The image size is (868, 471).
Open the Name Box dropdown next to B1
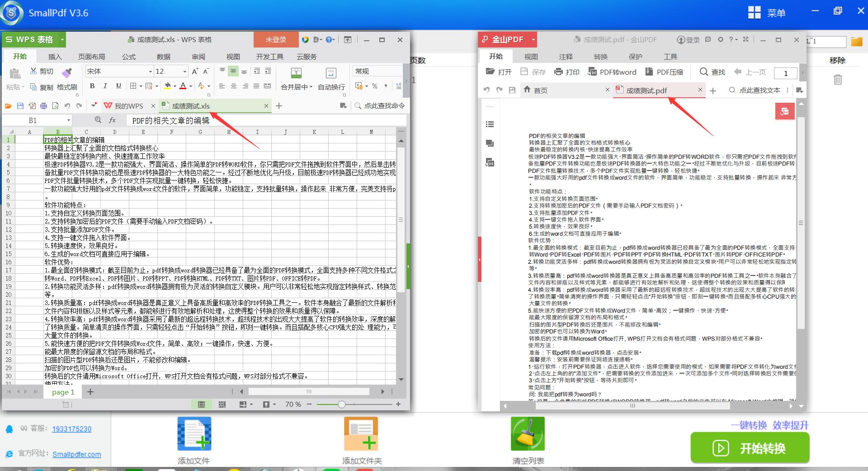[69, 120]
